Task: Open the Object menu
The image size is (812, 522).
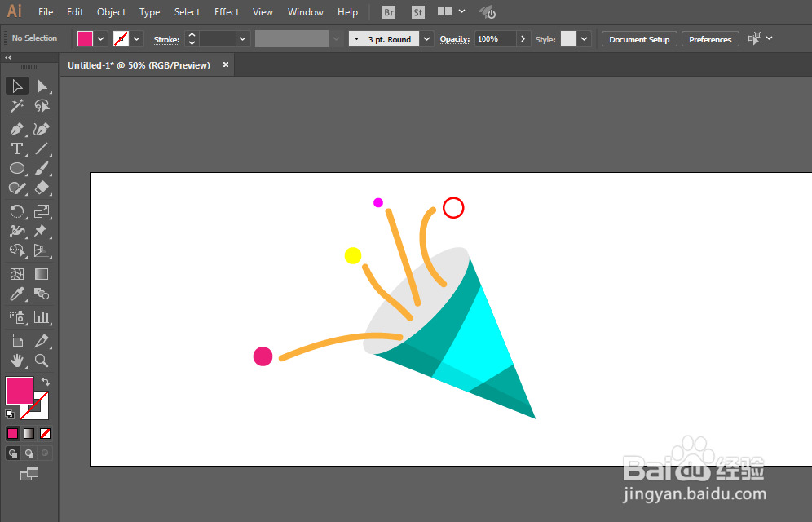Action: (x=112, y=12)
